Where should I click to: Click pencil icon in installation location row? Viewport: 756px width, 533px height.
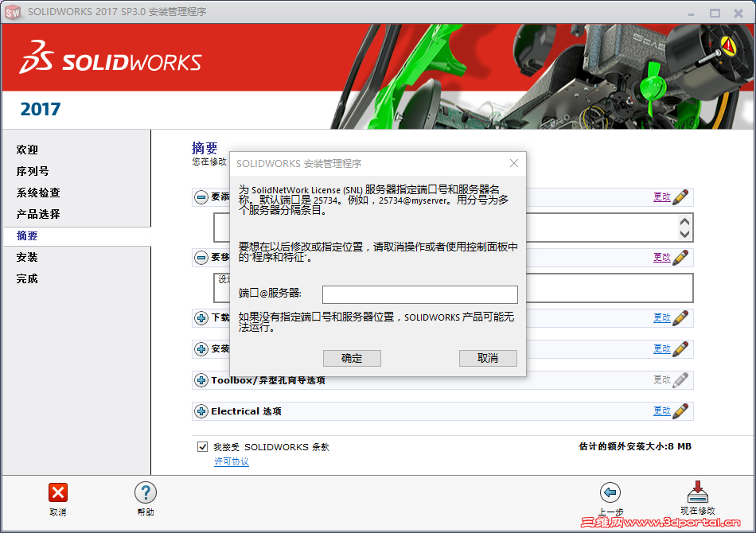click(x=680, y=349)
